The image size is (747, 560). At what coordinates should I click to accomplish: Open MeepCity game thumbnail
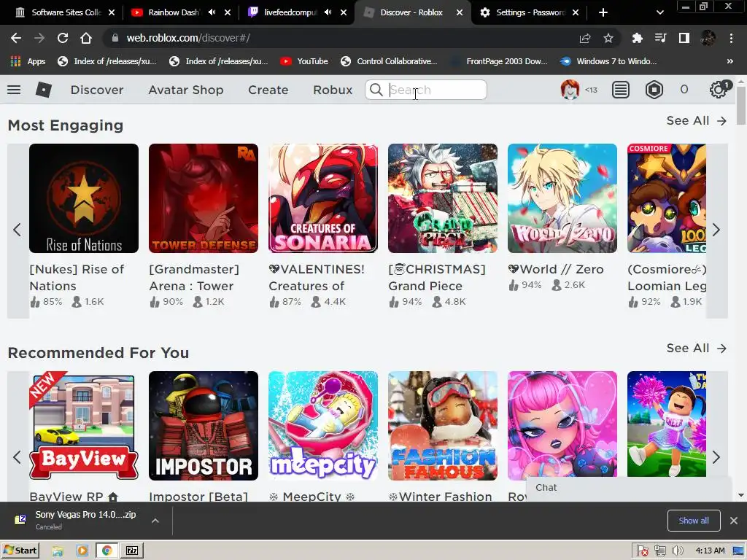323,426
